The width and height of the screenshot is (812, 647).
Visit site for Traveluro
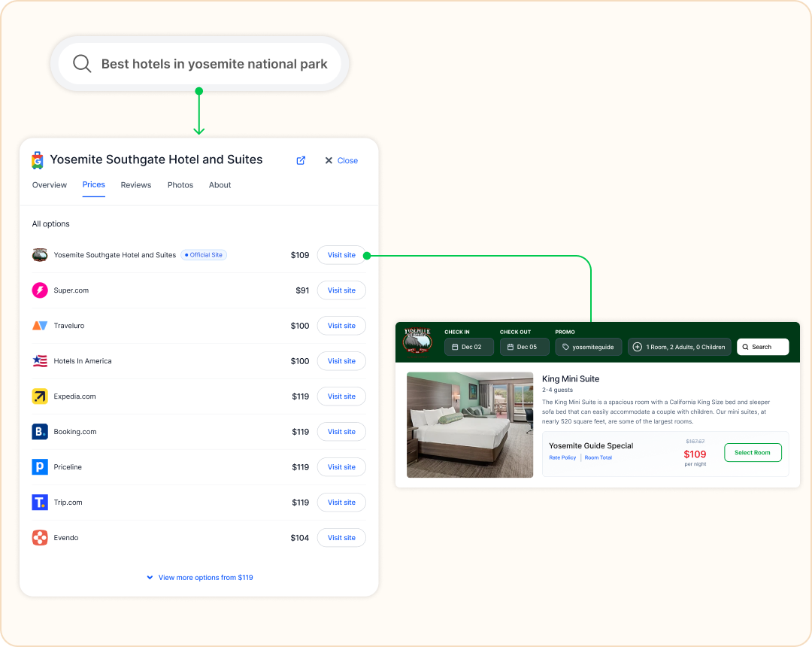341,326
